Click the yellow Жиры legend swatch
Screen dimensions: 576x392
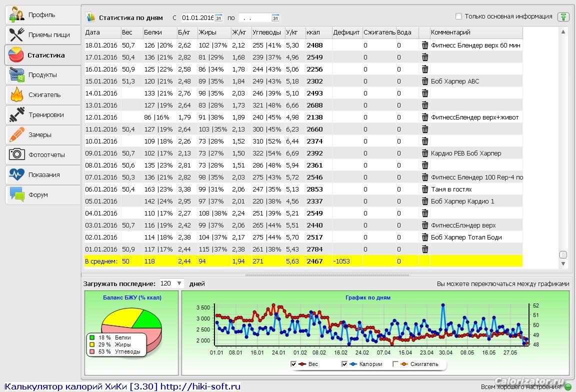[92, 344]
